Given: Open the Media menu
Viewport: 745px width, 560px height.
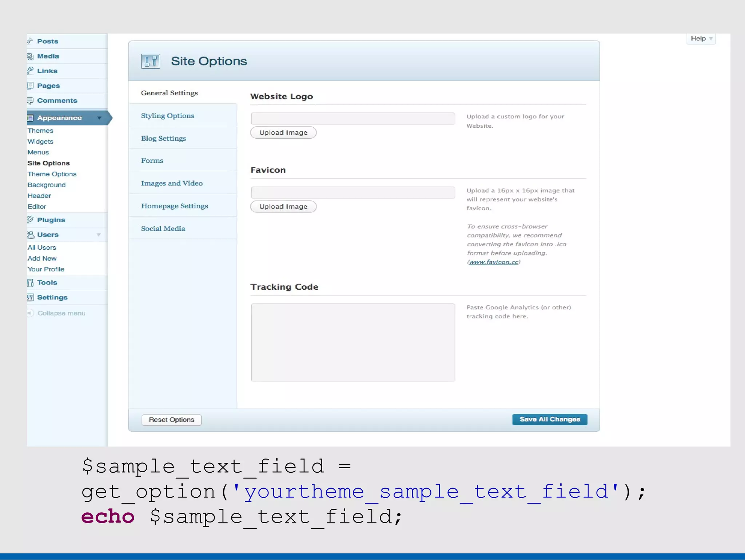Looking at the screenshot, I should (x=48, y=56).
